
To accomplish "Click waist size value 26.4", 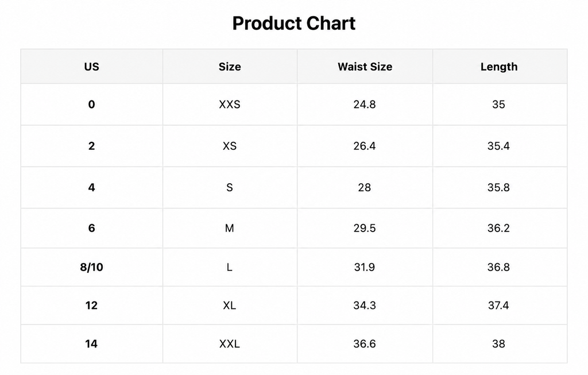I will [365, 146].
